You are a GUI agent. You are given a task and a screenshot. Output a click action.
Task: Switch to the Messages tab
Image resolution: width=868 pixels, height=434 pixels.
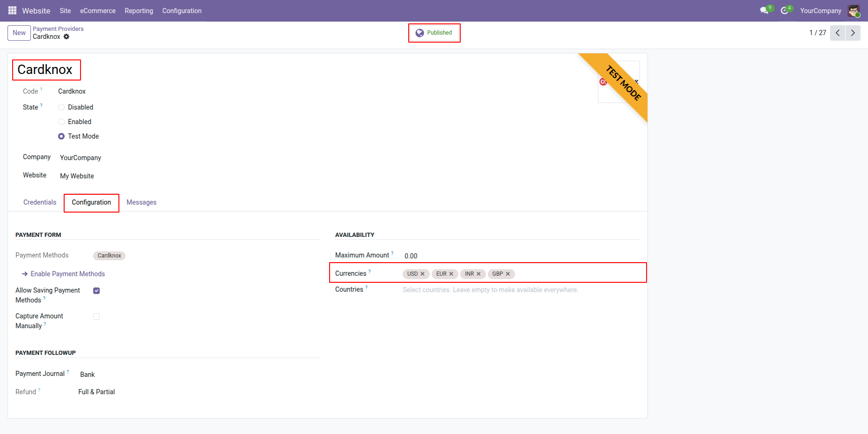[x=141, y=202]
